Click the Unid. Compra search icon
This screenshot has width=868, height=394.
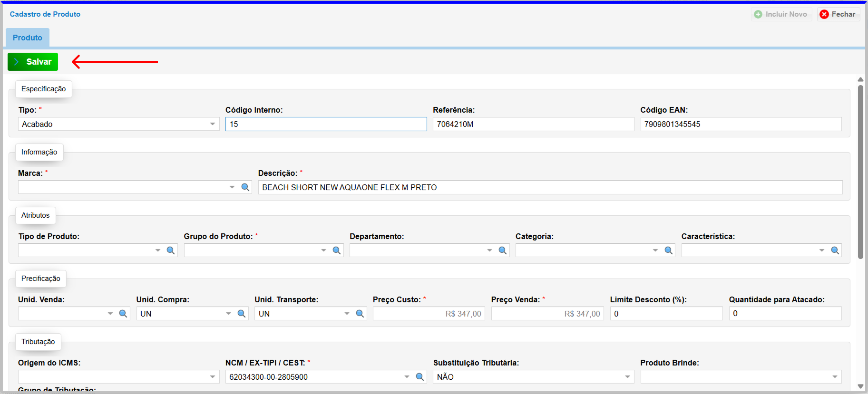tap(242, 314)
